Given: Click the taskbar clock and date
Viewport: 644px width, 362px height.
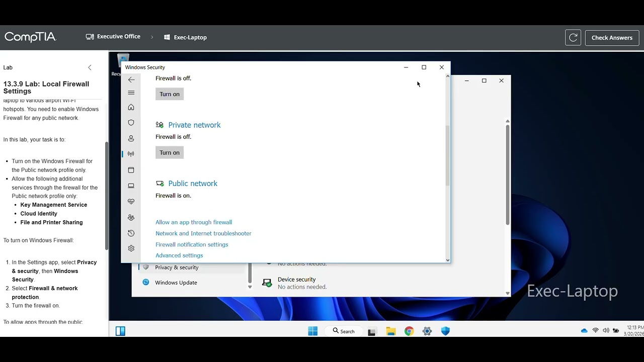Looking at the screenshot, I should pyautogui.click(x=633, y=330).
